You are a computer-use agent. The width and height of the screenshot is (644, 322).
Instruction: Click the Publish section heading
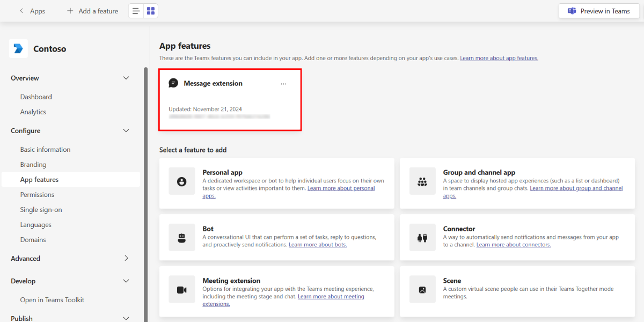[21, 318]
